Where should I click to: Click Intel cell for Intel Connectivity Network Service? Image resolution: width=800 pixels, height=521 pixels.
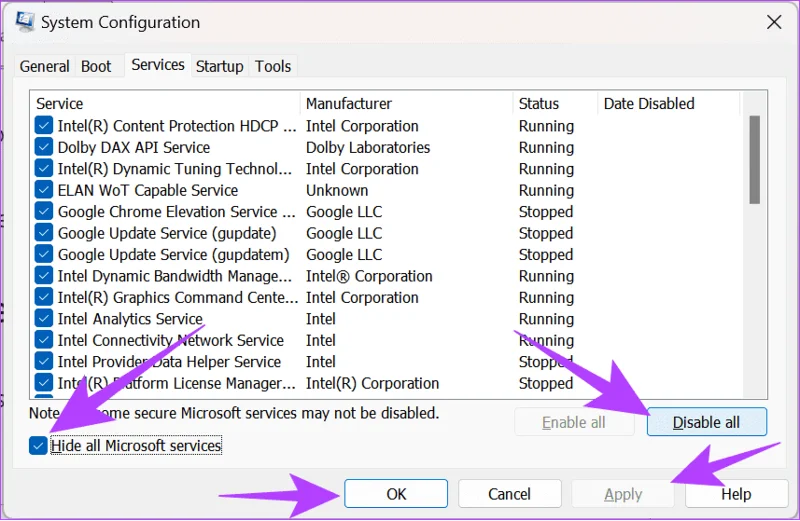point(320,340)
